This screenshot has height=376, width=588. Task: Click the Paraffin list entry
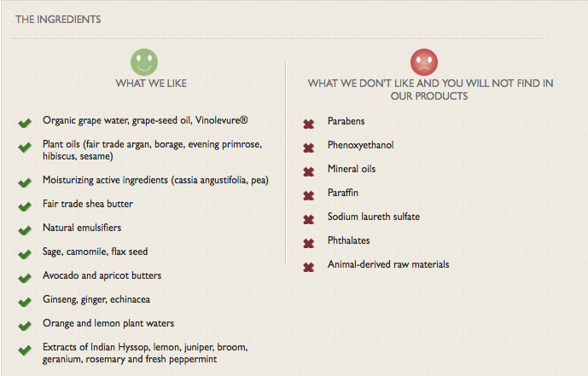coord(343,193)
